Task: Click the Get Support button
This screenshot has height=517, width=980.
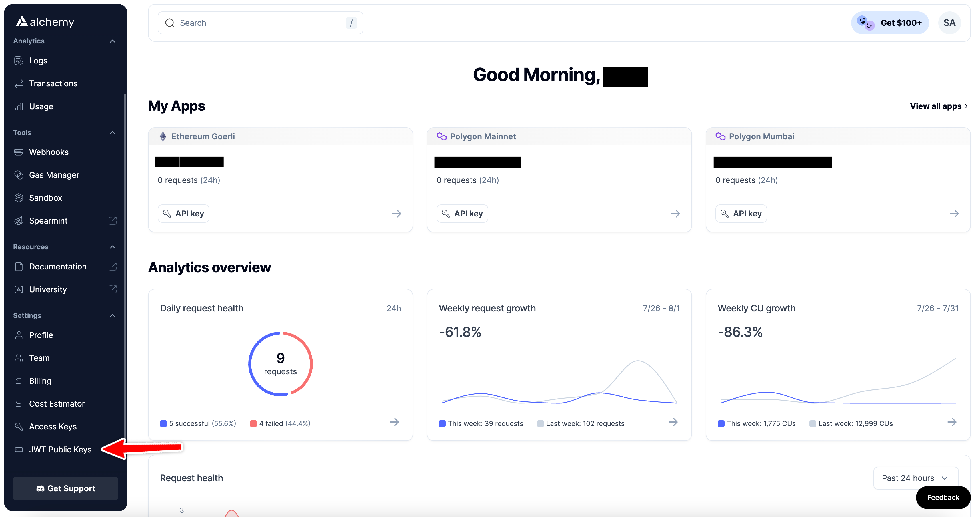Action: point(65,488)
